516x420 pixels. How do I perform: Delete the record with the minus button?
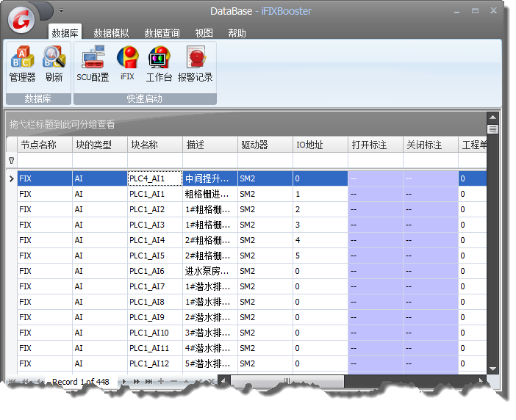[x=173, y=381]
